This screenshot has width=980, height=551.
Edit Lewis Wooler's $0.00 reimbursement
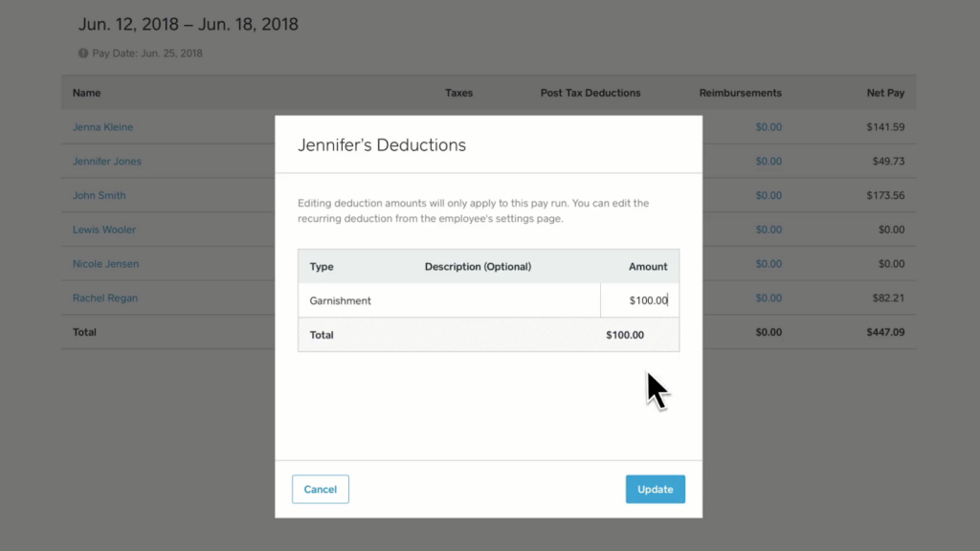tap(768, 230)
